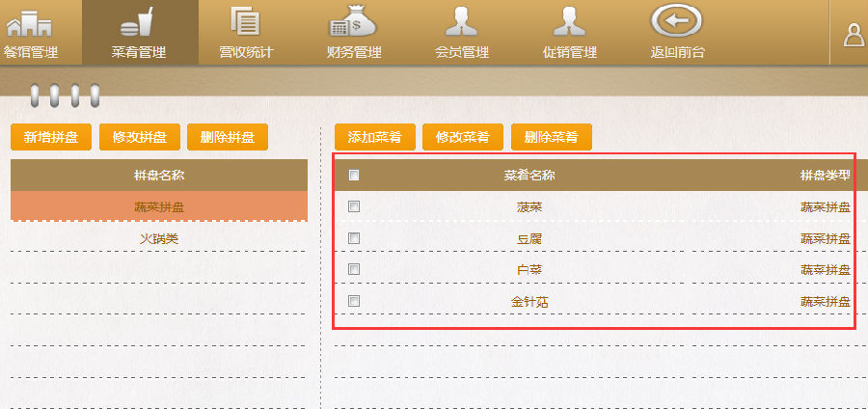
Task: Toggle the select-all checkbox in table header
Action: pyautogui.click(x=354, y=176)
